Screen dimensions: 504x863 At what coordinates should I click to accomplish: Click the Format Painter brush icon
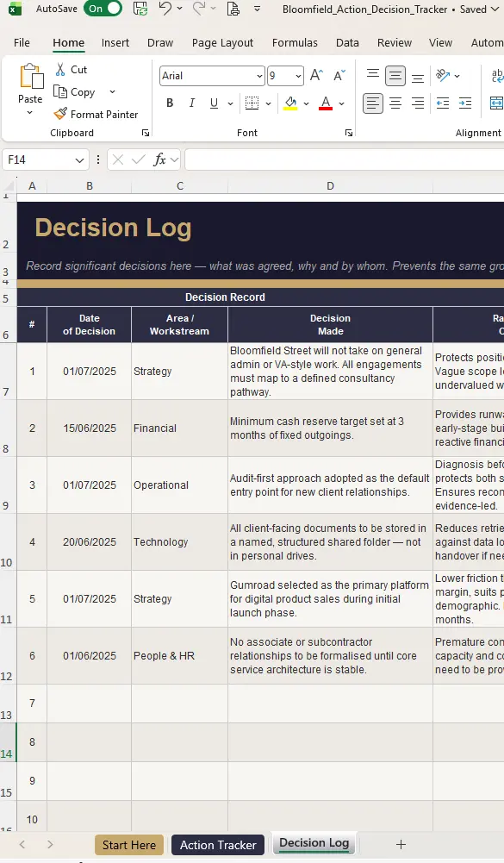(60, 114)
